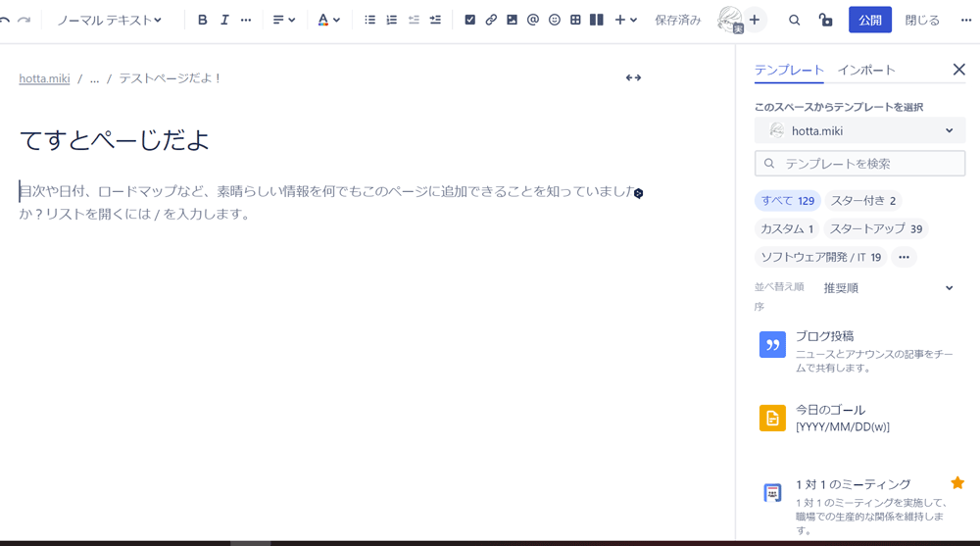Click into the page body placeholder text

(x=327, y=203)
